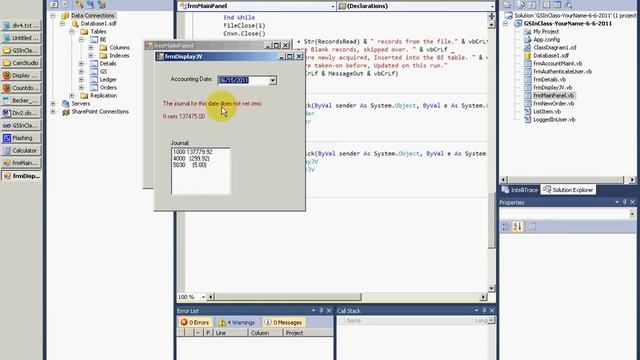Image resolution: width=640 pixels, height=360 pixels.
Task: Open frmAuthenticateUser.vb file
Action: click(562, 71)
